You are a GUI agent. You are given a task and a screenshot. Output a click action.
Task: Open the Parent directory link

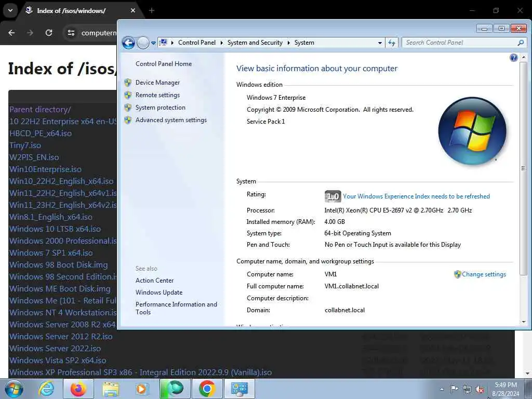coord(40,109)
